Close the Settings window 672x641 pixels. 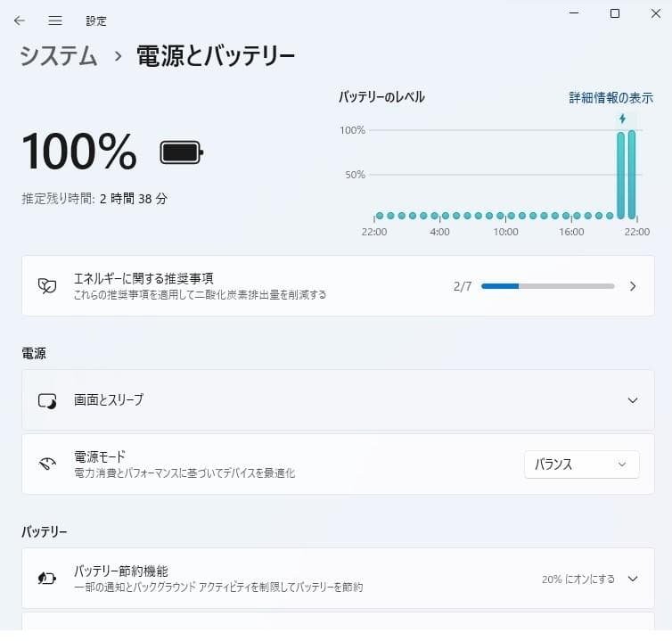655,13
